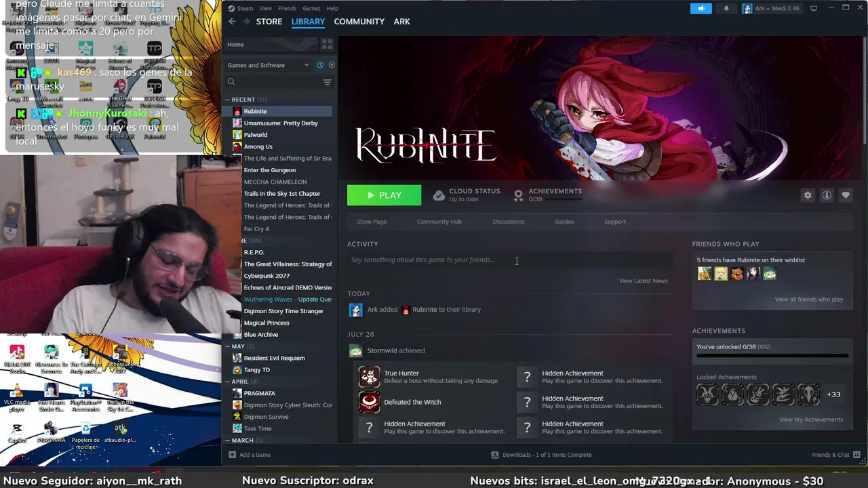Select PRAGMATA in the library list
This screenshot has height=488, width=868.
(259, 393)
